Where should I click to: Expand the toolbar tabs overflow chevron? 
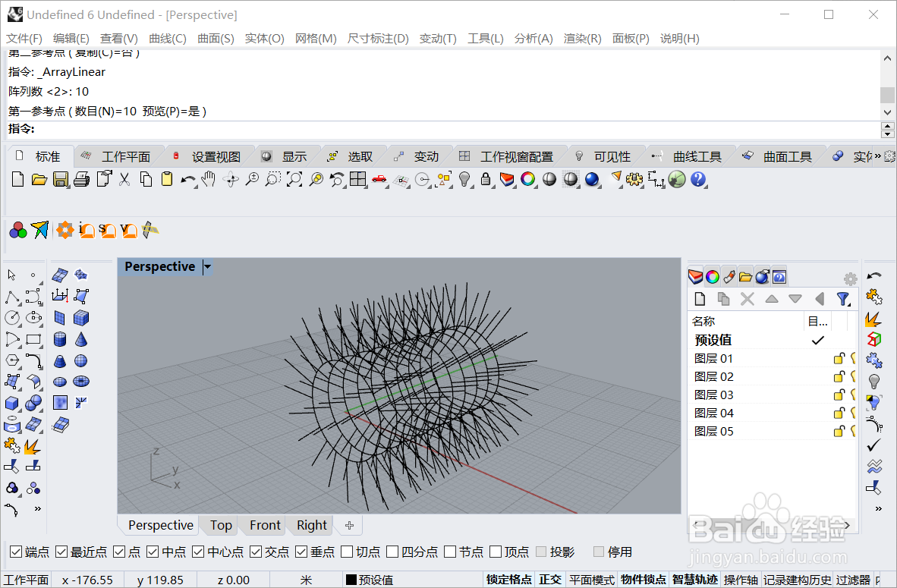(877, 156)
